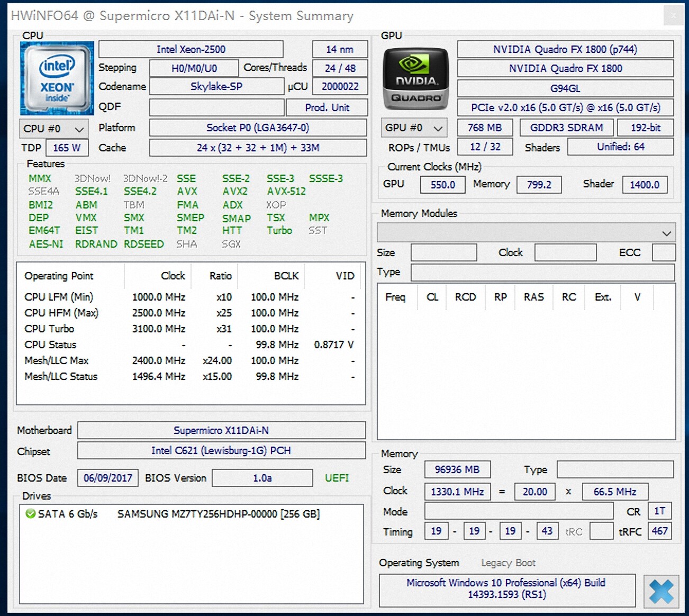
Task: Click the Samsung MZ7TY256HDHP drive entry
Action: [x=218, y=514]
